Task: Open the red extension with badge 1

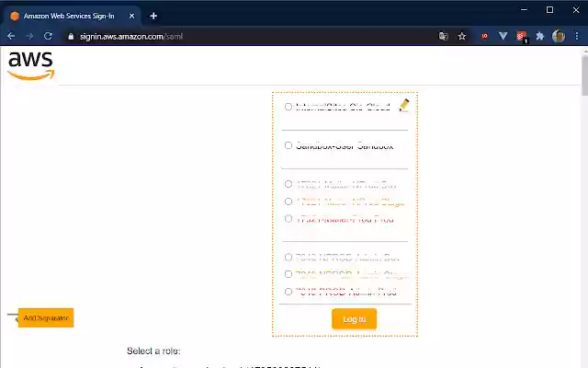Action: tap(522, 37)
